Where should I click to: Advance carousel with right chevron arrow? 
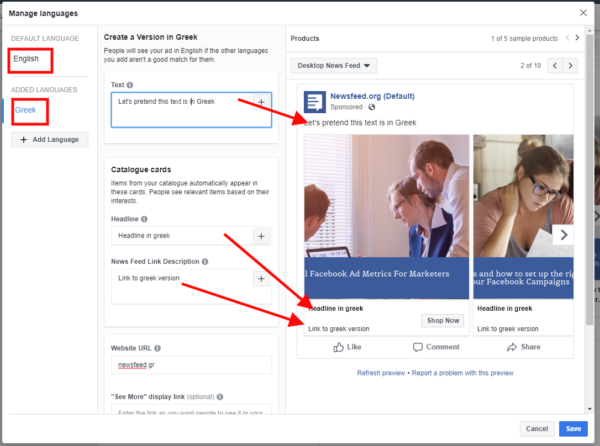563,235
